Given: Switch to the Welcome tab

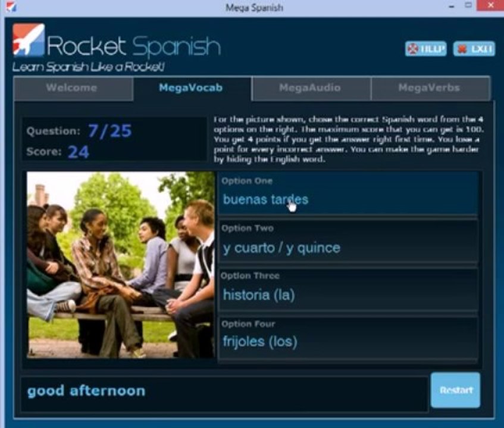Looking at the screenshot, I should pyautogui.click(x=73, y=89).
